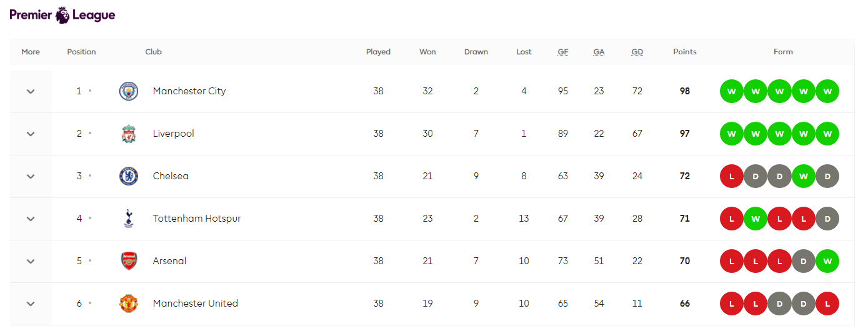Expand the Manchester City row details
The image size is (868, 326).
click(31, 91)
